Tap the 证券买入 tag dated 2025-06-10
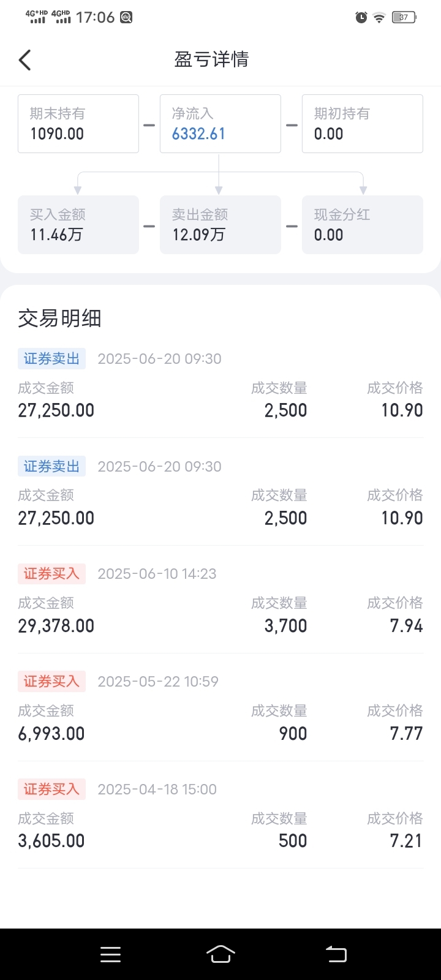The width and height of the screenshot is (441, 980). (52, 574)
